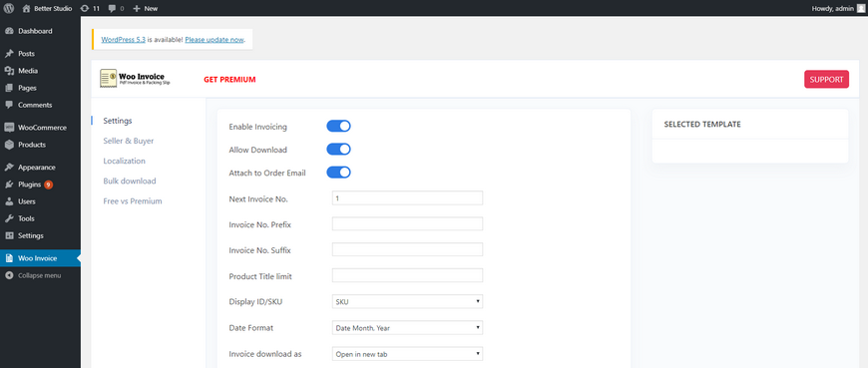Turn off the Allow Download toggle
Viewport: 868px width, 368px height.
pyautogui.click(x=339, y=150)
